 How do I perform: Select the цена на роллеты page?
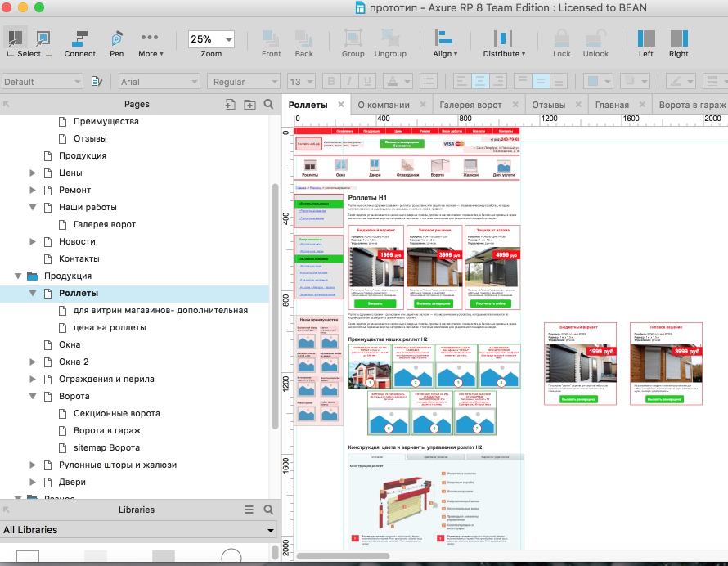[x=110, y=327]
